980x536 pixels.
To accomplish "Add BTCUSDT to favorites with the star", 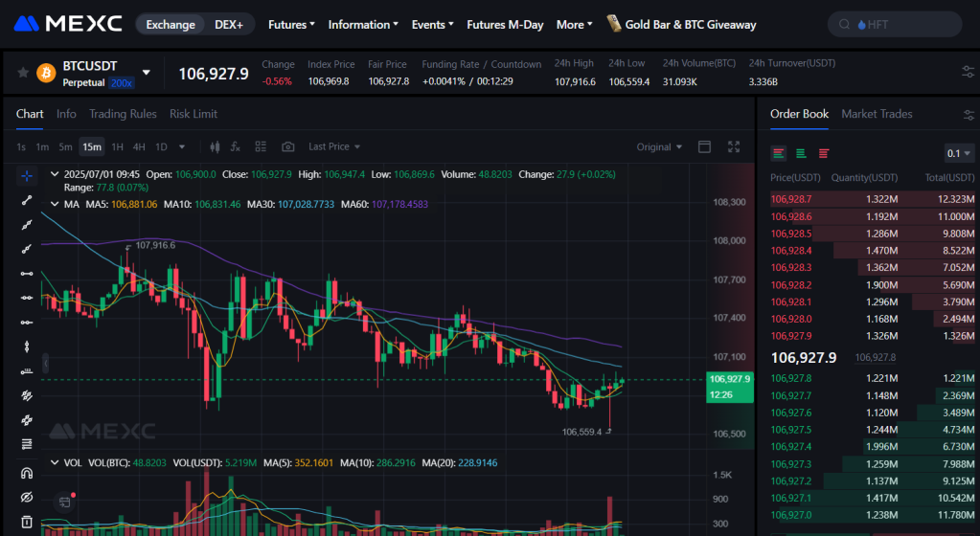I will [x=23, y=73].
